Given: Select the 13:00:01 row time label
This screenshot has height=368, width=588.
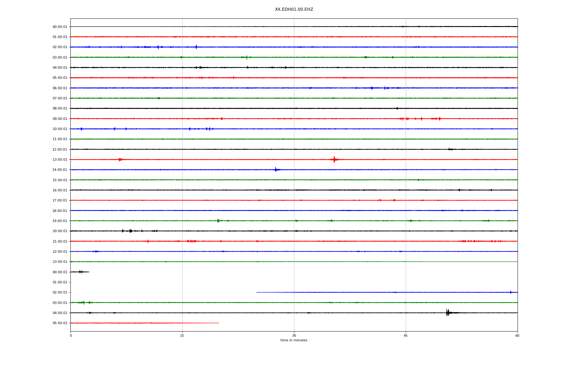Looking at the screenshot, I should tap(60, 159).
